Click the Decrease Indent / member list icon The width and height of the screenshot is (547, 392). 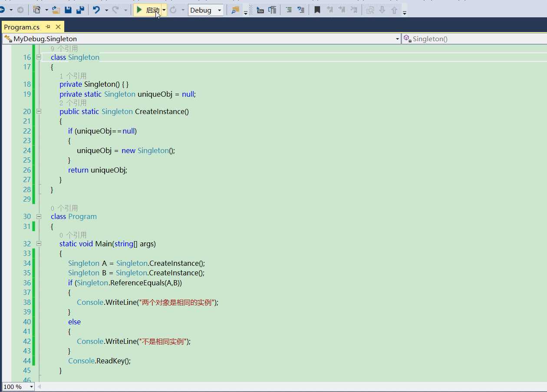pyautogui.click(x=260, y=10)
